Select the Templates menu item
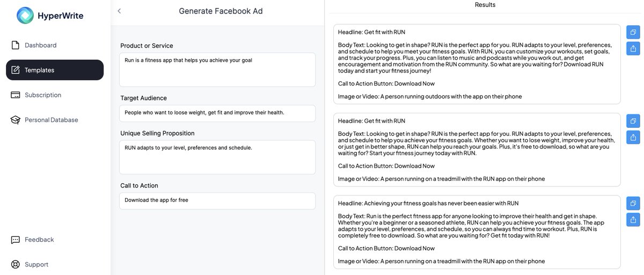Viewport: 644px width, 275px height. coord(55,70)
